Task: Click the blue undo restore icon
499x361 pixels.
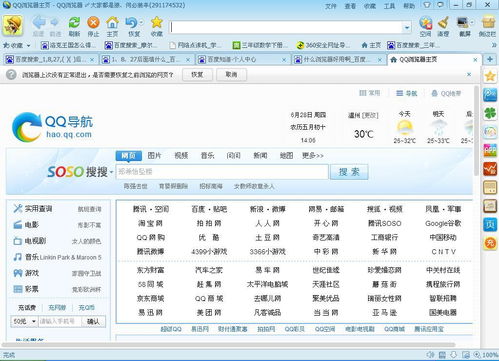Action: tap(132, 23)
